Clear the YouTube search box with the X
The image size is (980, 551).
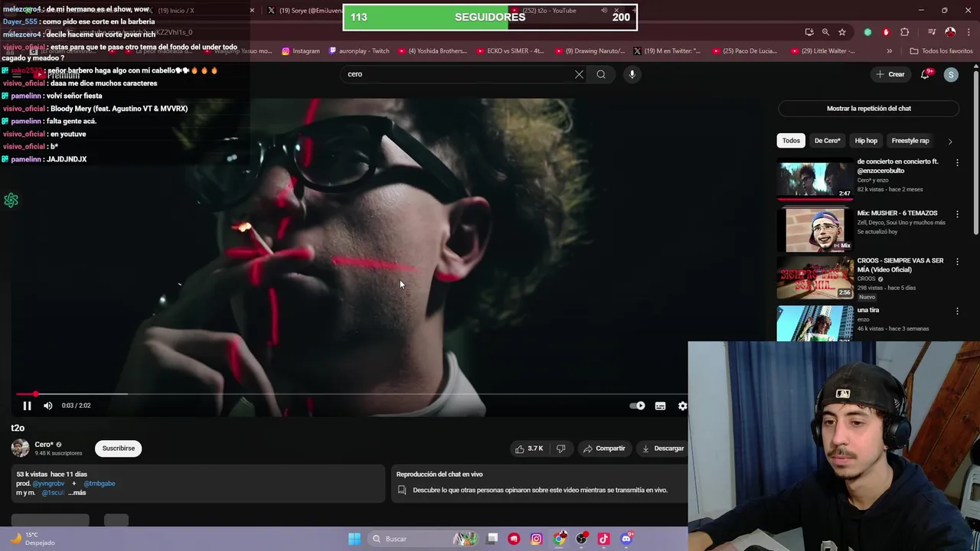click(x=579, y=74)
